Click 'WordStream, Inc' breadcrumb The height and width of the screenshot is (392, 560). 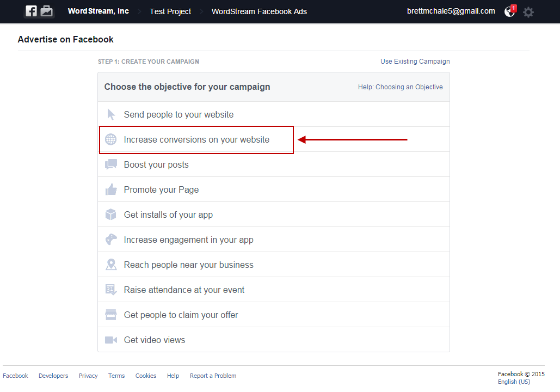(98, 11)
